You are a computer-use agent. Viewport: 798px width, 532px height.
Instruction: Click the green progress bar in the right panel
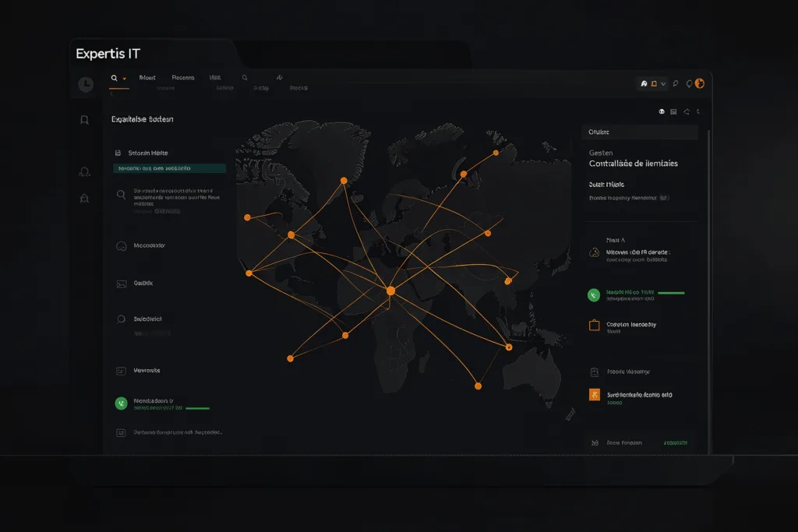point(671,293)
